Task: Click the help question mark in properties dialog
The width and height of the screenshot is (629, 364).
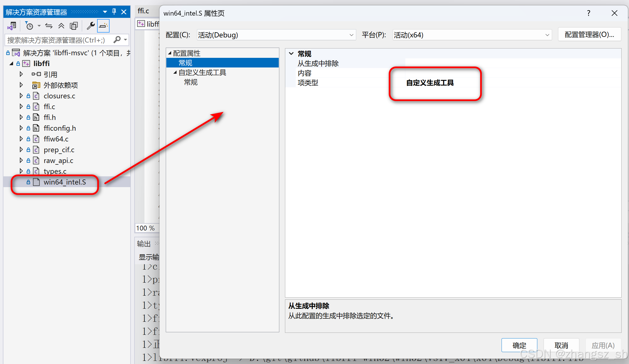Action: pyautogui.click(x=588, y=13)
